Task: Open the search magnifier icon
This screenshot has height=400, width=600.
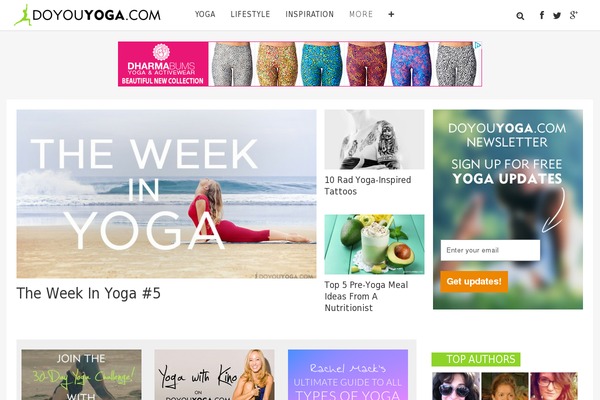Action: tap(520, 16)
